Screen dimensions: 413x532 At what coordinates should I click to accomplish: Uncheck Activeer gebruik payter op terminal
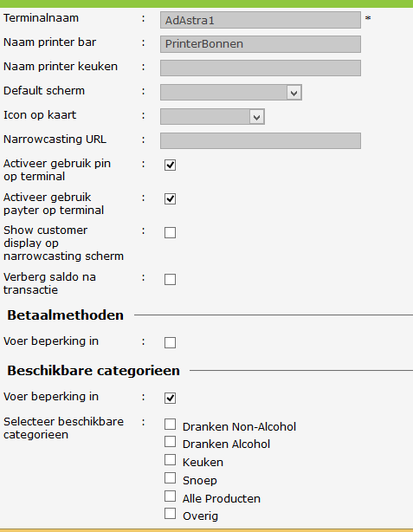(x=170, y=198)
